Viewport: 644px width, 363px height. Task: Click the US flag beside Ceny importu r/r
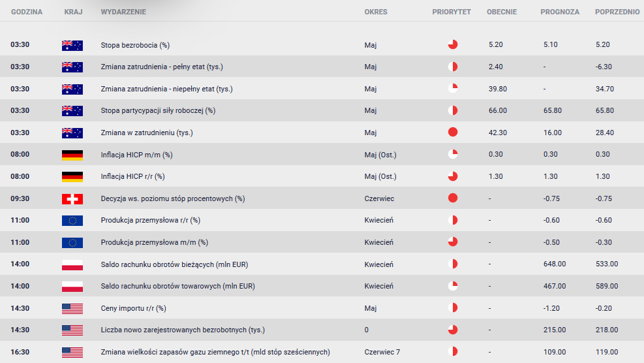click(x=72, y=309)
